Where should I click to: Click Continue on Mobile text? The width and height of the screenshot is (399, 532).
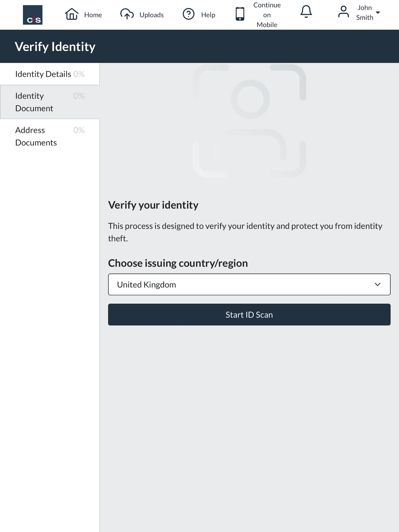(267, 15)
